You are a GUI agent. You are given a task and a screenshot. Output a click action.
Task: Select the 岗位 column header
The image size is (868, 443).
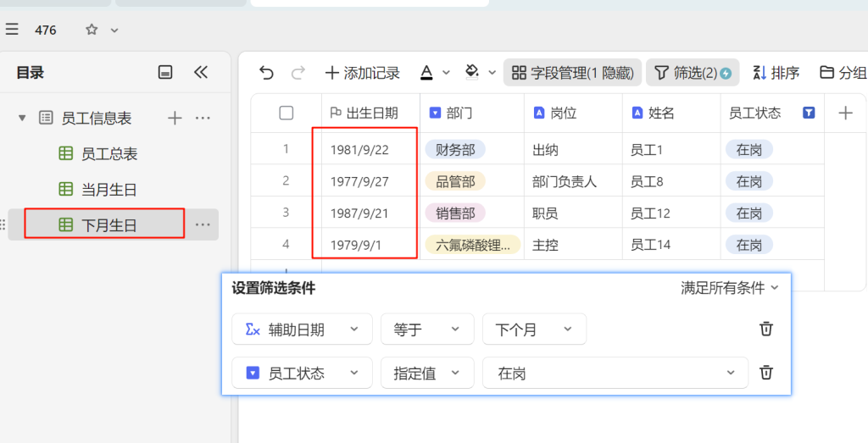tap(574, 114)
